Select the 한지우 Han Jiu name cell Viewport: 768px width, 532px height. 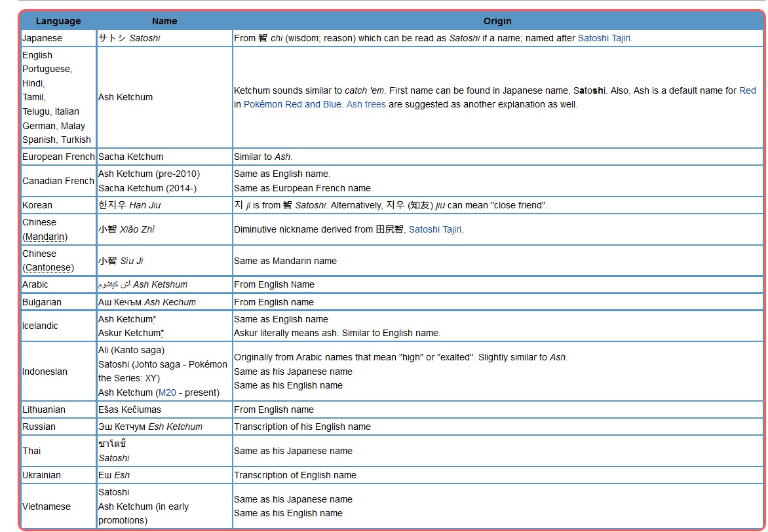[x=164, y=205]
